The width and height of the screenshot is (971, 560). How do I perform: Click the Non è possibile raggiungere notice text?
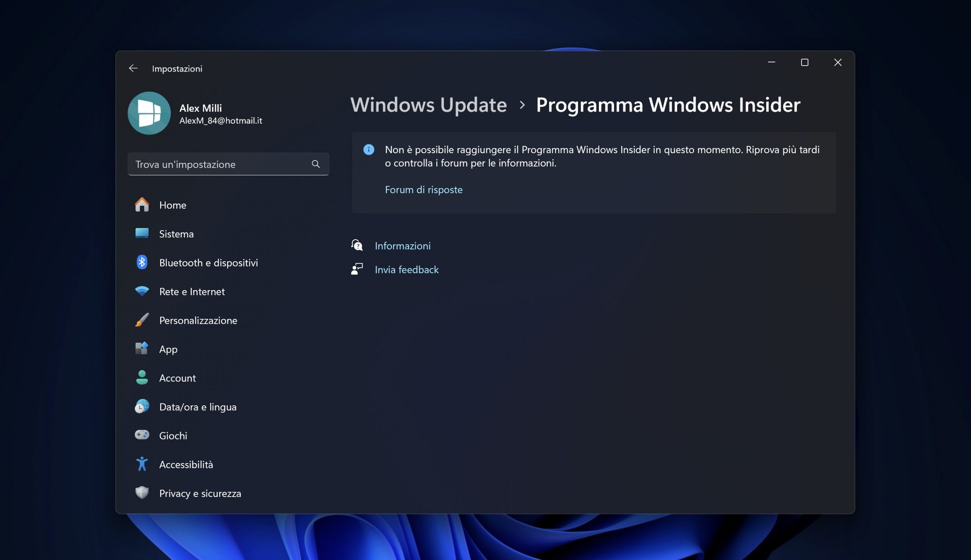tap(602, 156)
